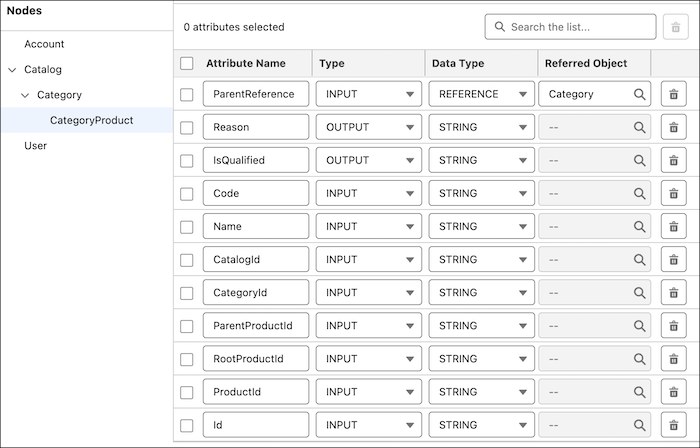This screenshot has width=700, height=448.
Task: Check the Code row checkbox
Action: [187, 194]
